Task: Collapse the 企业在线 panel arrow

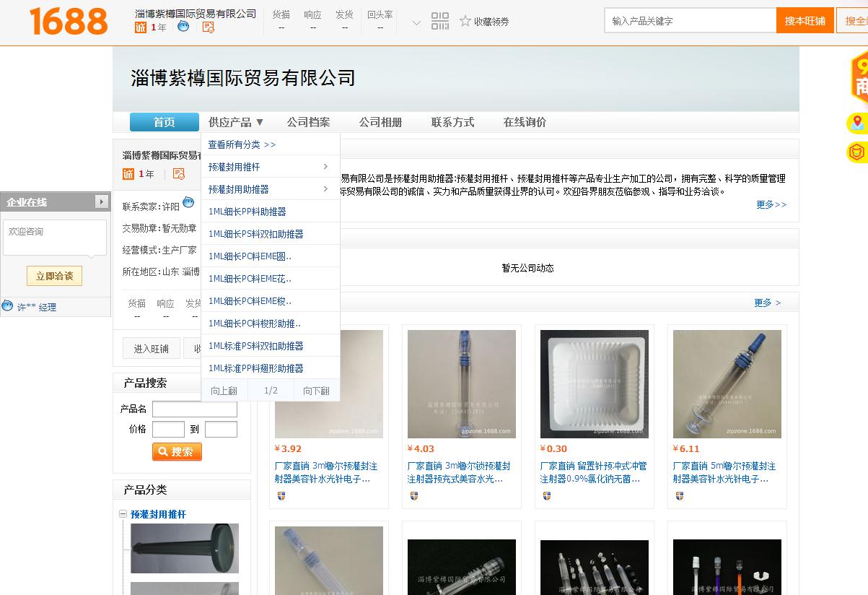Action: (101, 202)
